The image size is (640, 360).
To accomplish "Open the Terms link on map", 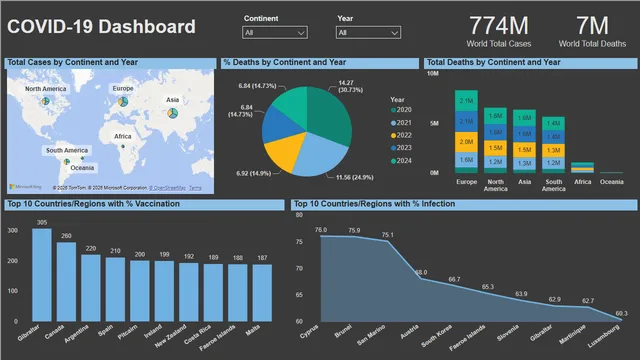I will pos(195,188).
